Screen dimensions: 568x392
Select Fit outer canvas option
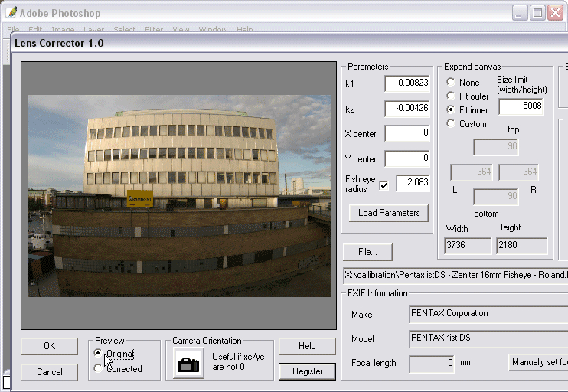tap(450, 96)
